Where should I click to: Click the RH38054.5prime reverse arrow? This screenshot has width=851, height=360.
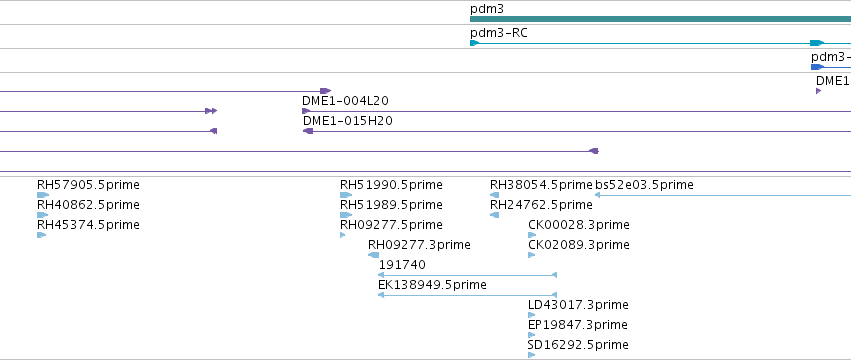coord(494,195)
